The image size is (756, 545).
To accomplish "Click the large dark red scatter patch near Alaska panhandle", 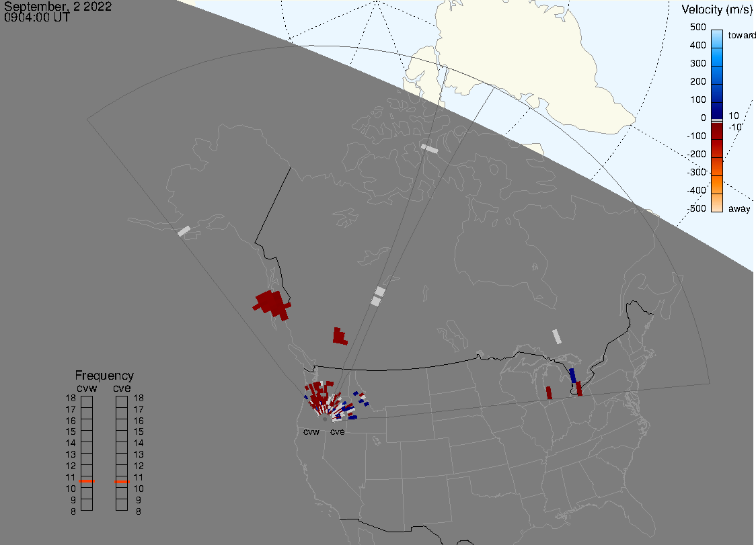I will 272,304.
